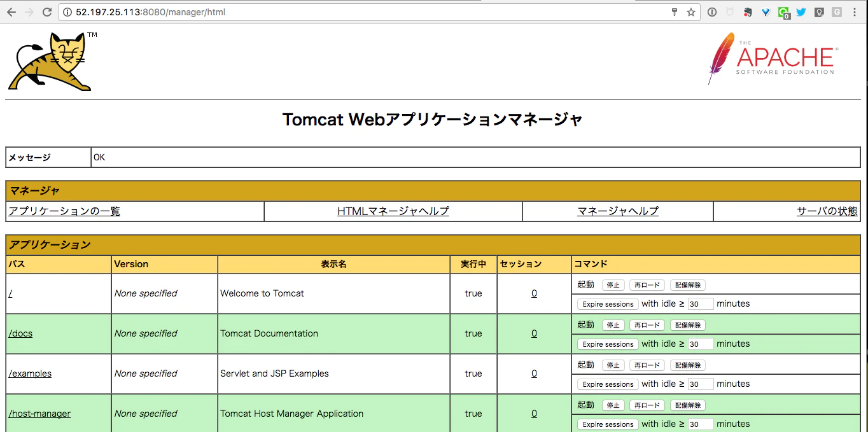Click the lightbulb extension icon
Viewport: 868px width, 432px height.
point(819,12)
